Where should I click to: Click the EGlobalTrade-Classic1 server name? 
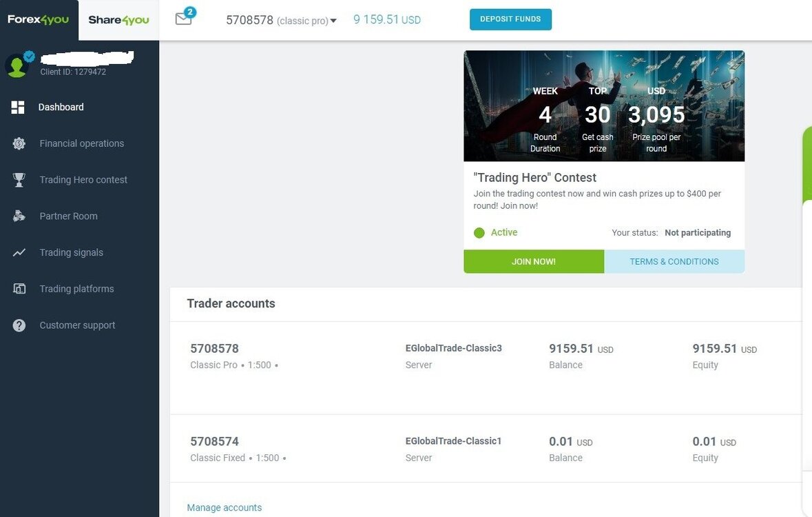(454, 440)
